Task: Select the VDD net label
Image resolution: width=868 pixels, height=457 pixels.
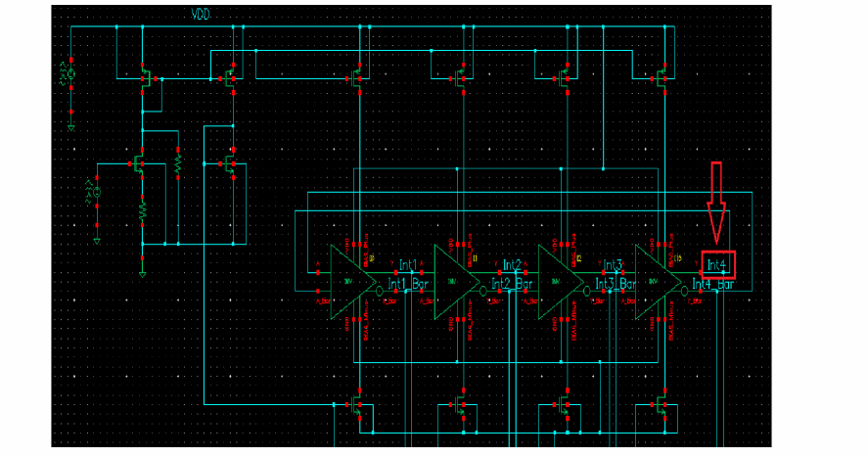Action: (x=201, y=14)
